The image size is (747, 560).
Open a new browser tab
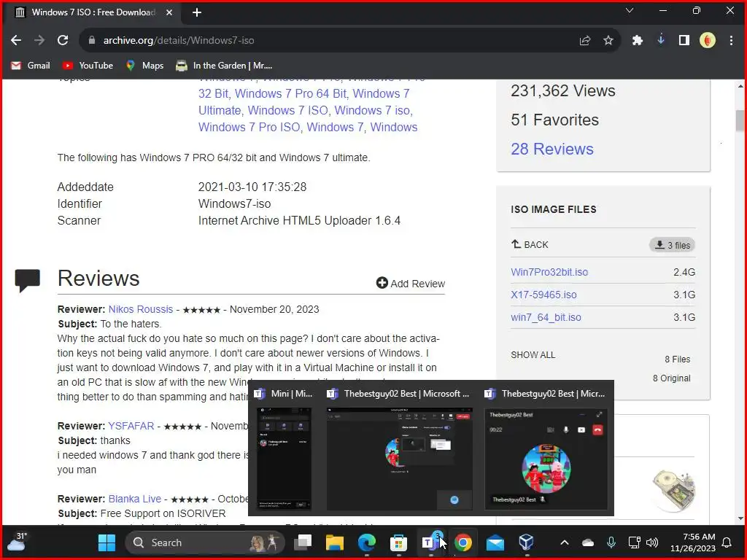click(197, 12)
